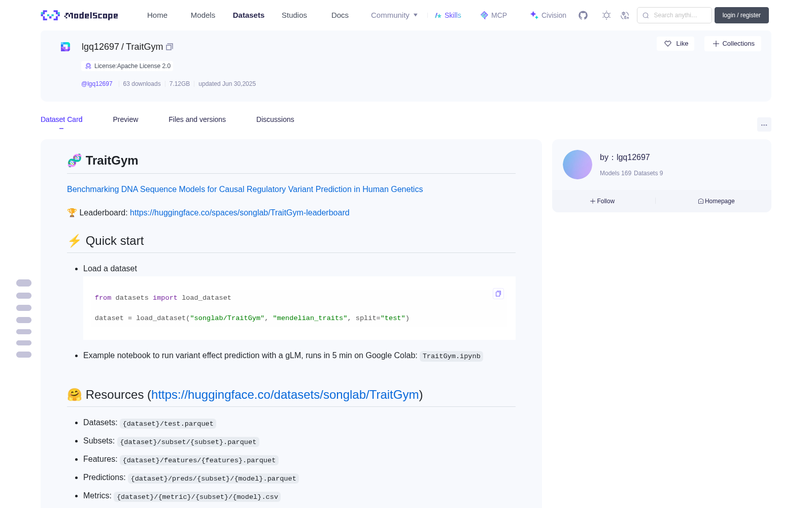Click the License:Apache License 2.0 tag

127,66
